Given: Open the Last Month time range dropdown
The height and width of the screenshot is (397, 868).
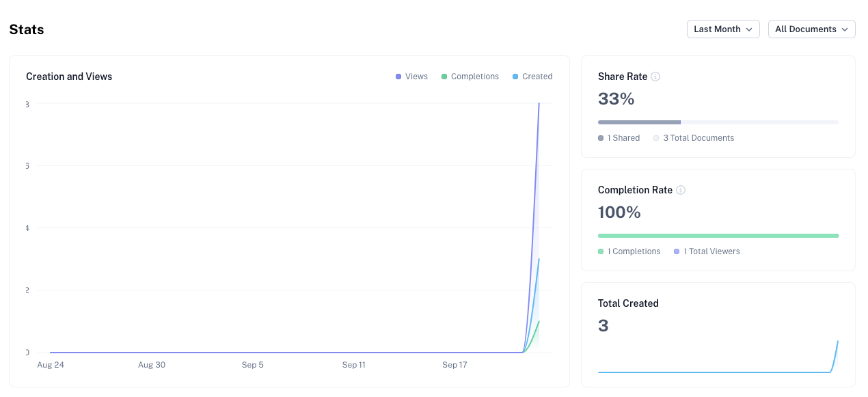Looking at the screenshot, I should (x=723, y=29).
